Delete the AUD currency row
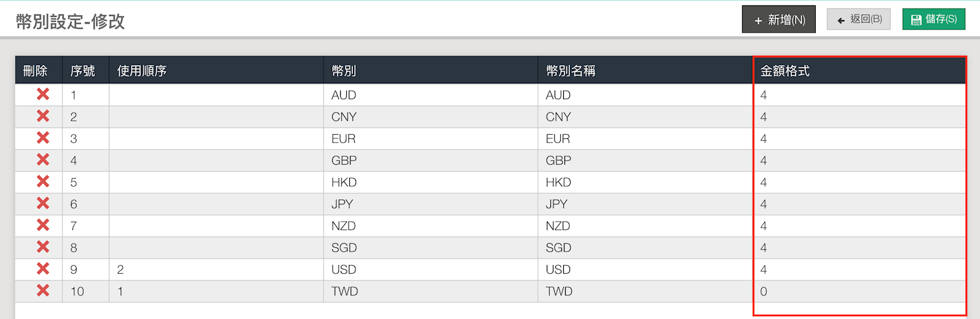Viewport: 980px width, 319px height. [x=43, y=94]
